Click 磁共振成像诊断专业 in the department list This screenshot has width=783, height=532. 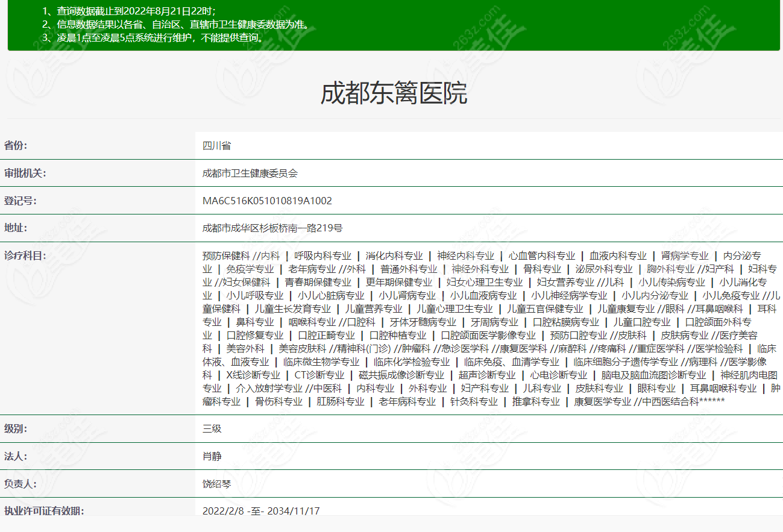(401, 375)
